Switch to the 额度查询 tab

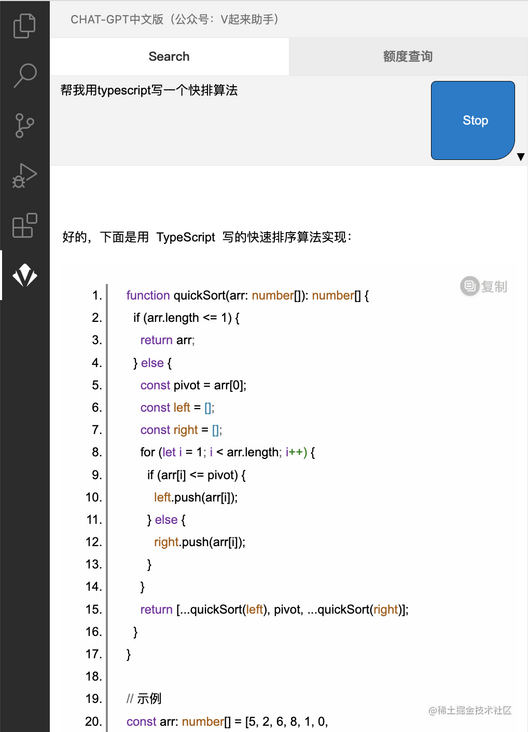[408, 56]
